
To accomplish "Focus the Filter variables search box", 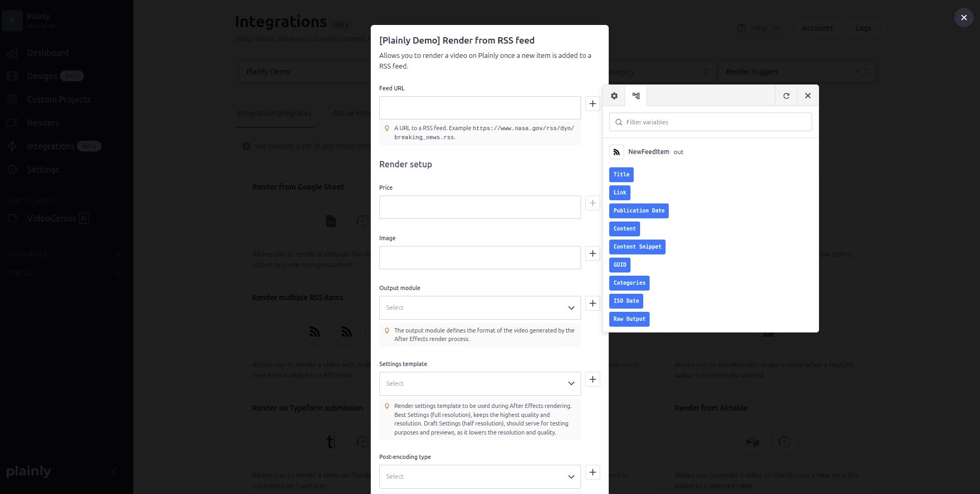I will tap(711, 122).
